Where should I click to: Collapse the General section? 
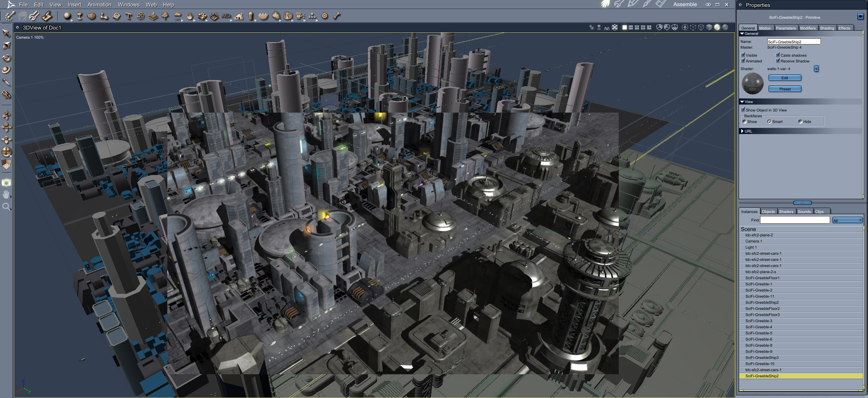[742, 34]
